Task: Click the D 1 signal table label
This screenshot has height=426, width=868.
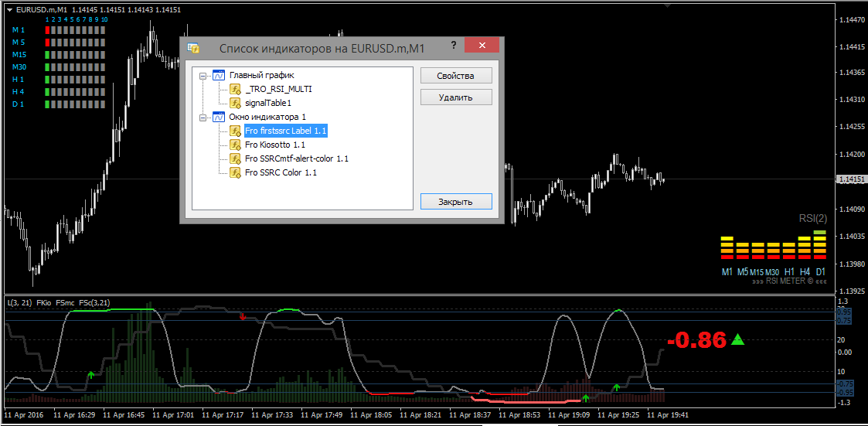Action: pos(19,104)
